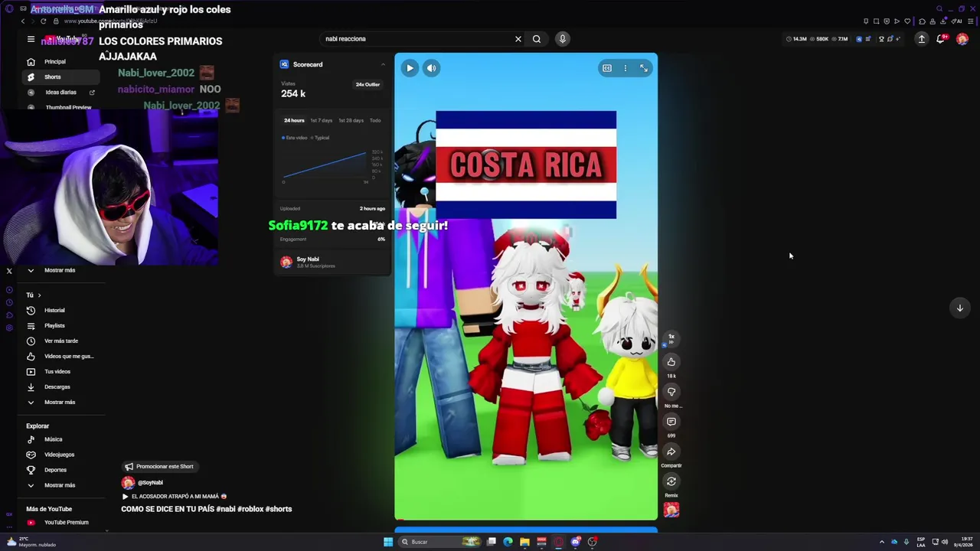Open the Principal home item
Screen dimensions: 980x551
click(x=61, y=61)
